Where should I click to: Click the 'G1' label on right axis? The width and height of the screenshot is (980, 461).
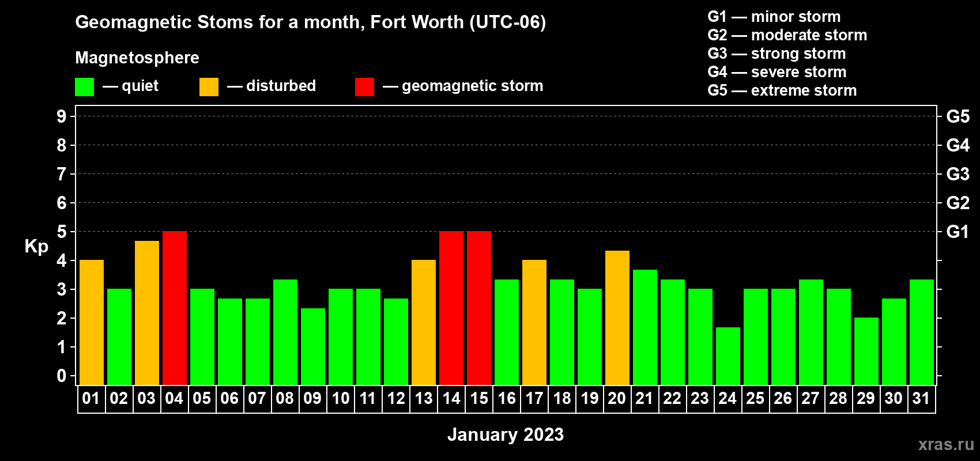(x=958, y=232)
